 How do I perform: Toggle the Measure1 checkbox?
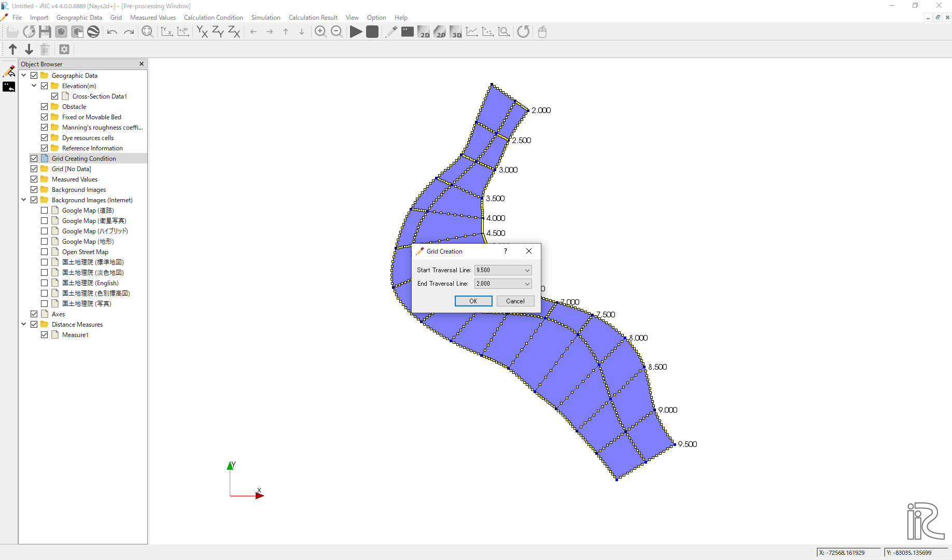45,335
